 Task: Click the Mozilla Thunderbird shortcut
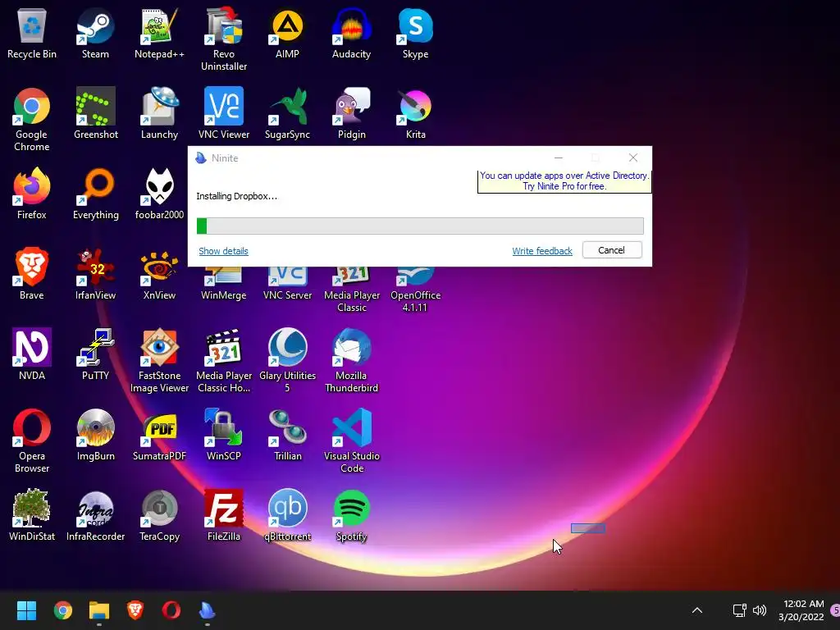(x=351, y=361)
